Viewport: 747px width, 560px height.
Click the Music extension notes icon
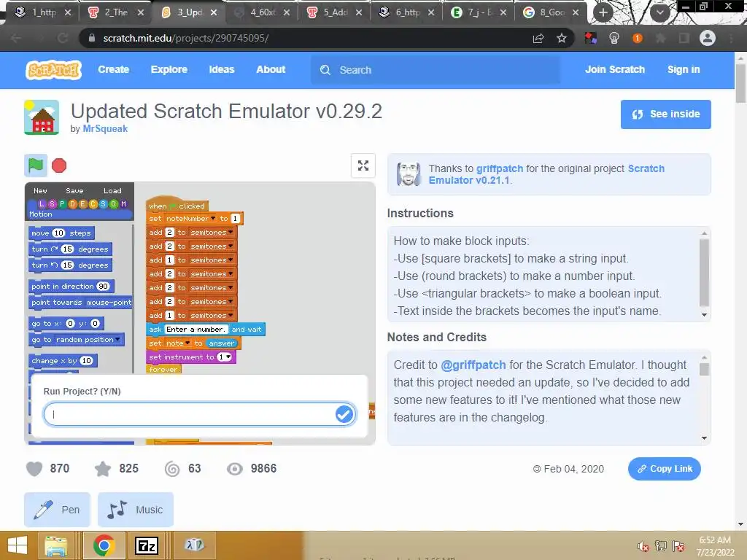click(117, 510)
